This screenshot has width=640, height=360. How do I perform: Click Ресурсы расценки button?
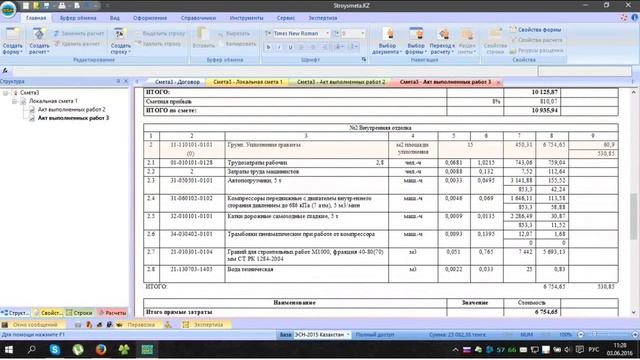tap(536, 51)
